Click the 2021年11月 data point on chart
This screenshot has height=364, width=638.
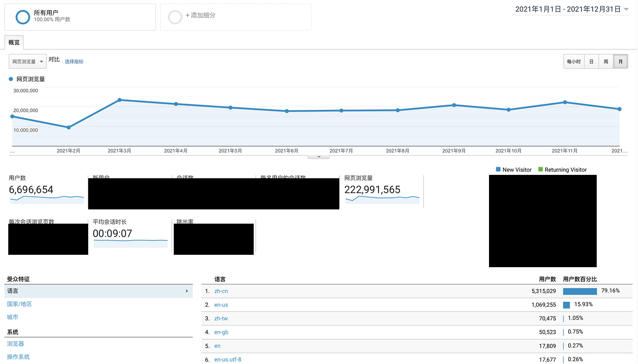(x=565, y=102)
